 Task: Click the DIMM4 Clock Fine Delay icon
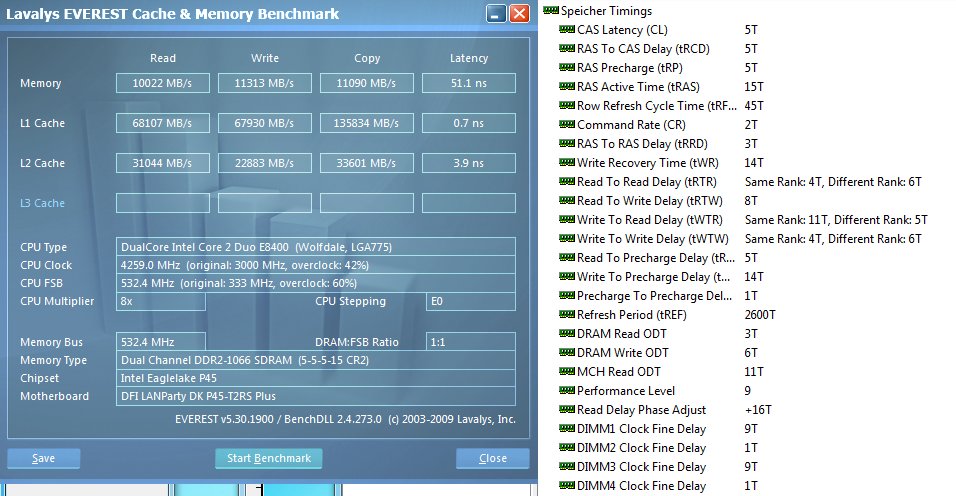567,485
